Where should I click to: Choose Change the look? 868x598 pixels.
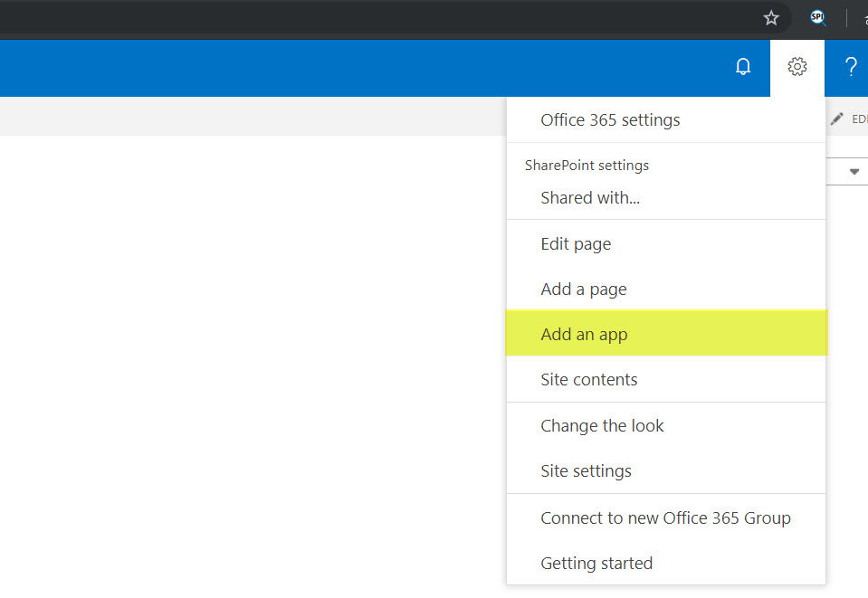coord(666,426)
